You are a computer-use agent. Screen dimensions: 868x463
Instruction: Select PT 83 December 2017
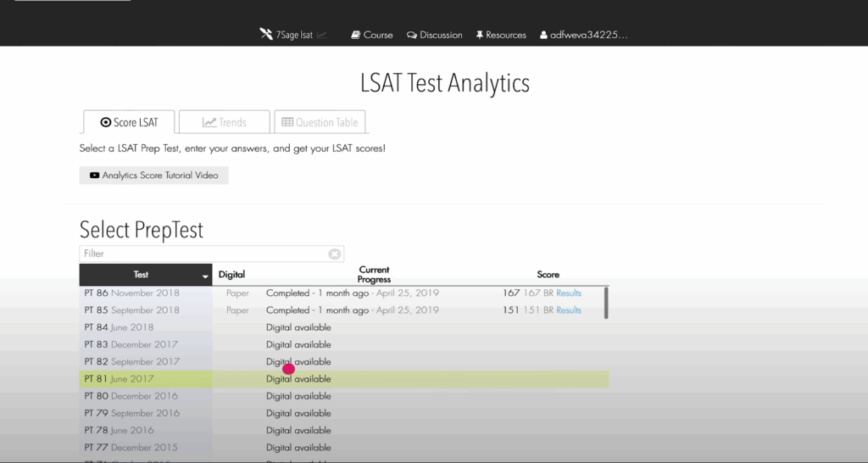[x=131, y=344]
